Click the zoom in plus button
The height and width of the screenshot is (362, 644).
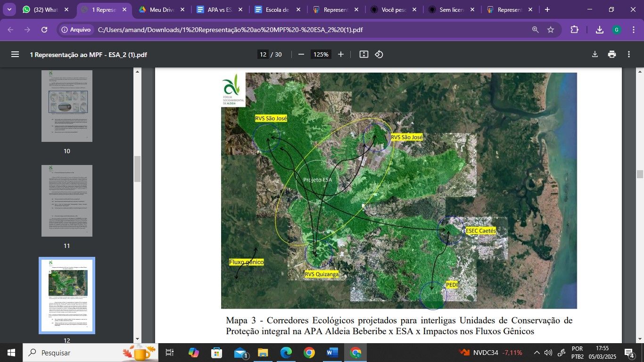(341, 54)
